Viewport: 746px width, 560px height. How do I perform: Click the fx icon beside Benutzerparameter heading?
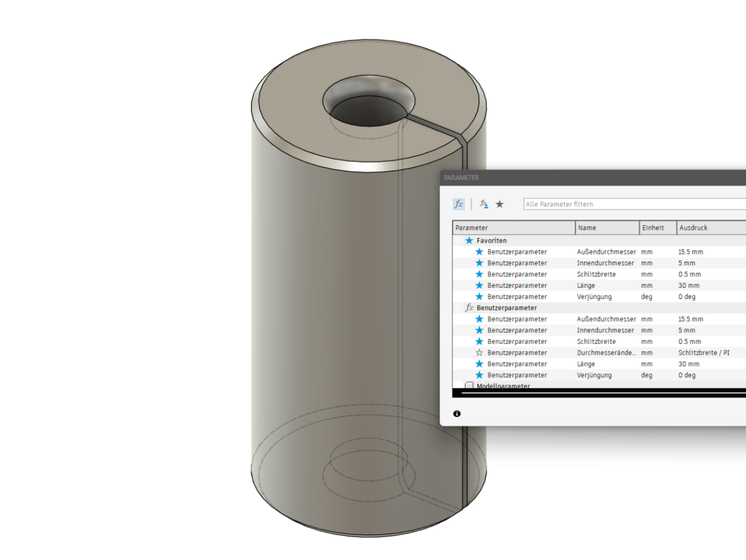tap(469, 308)
